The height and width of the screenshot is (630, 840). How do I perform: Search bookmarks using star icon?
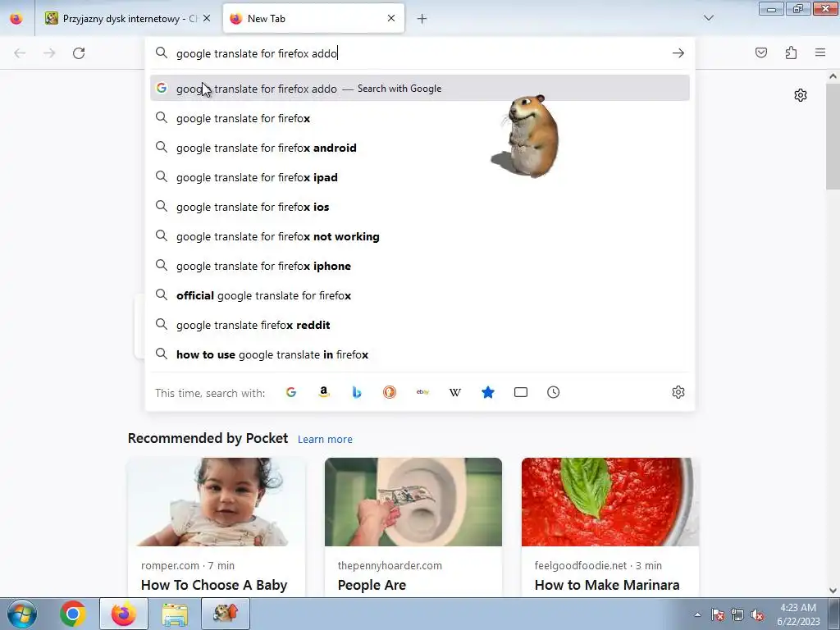[488, 392]
